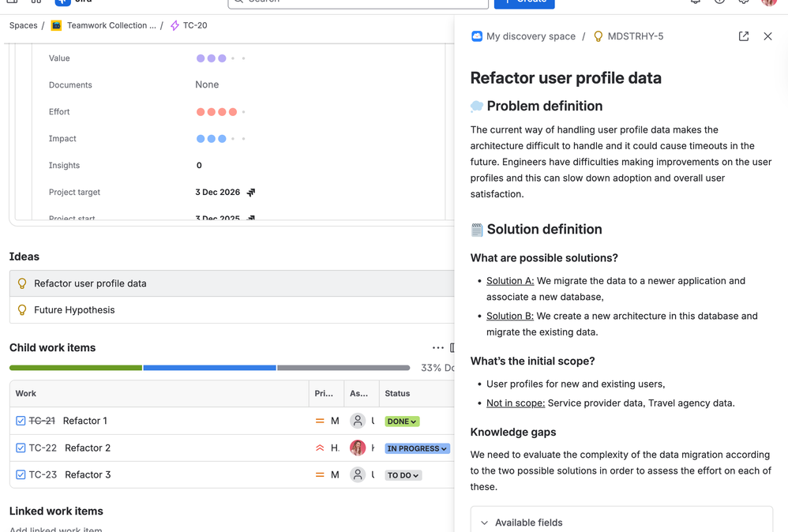The width and height of the screenshot is (788, 532).
Task: Click the medium priority icon on Refactor 3 row
Action: pyautogui.click(x=320, y=474)
